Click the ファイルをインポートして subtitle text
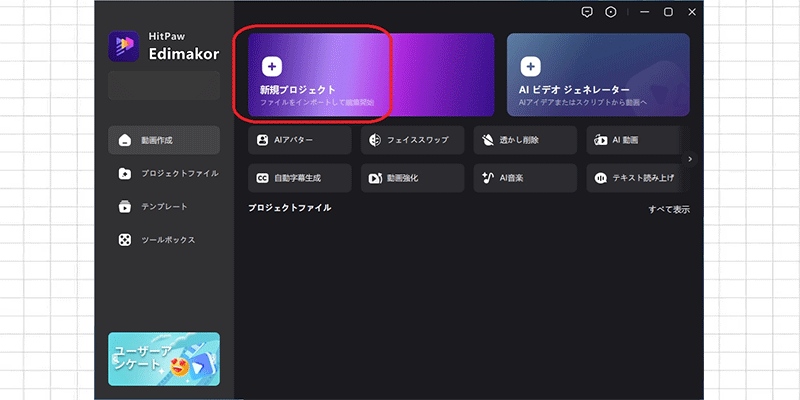This screenshot has width=800, height=400. [x=316, y=103]
